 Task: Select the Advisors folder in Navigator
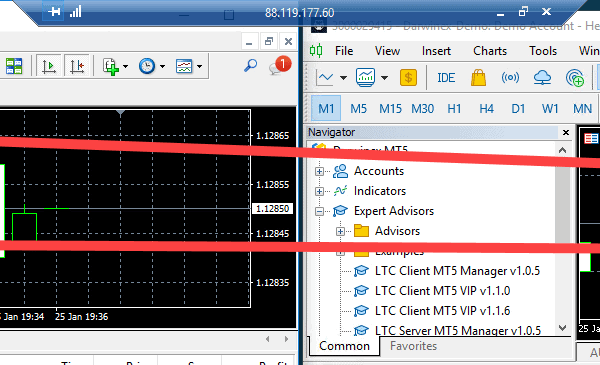(x=397, y=231)
